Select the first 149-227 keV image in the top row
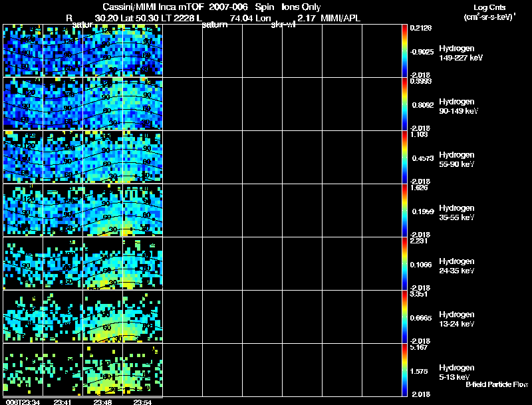The height and width of the screenshot is (405, 532). point(23,51)
